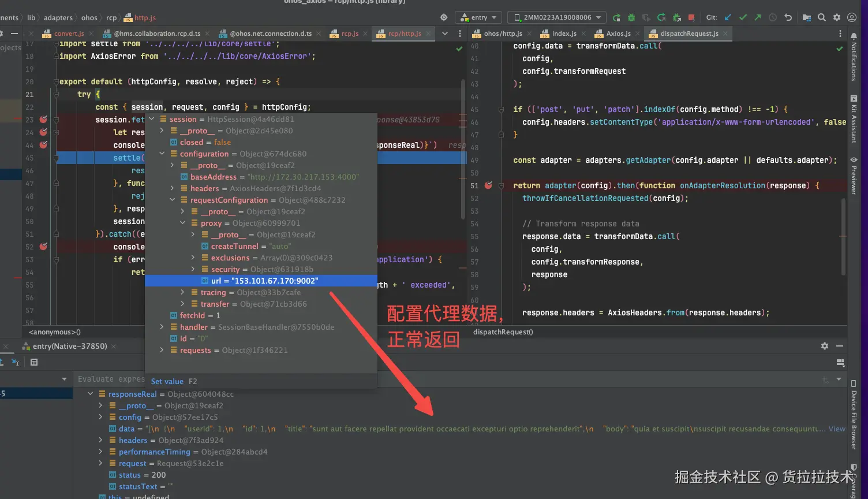This screenshot has width=868, height=499.
Task: Switch to the @ohos.net.connection.d.ts tab
Action: [266, 33]
